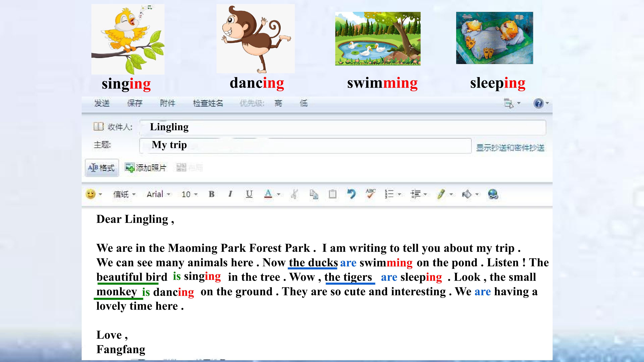Screen dimensions: 644x362
Task: Click the 主题 subject field My trip
Action: pyautogui.click(x=305, y=145)
